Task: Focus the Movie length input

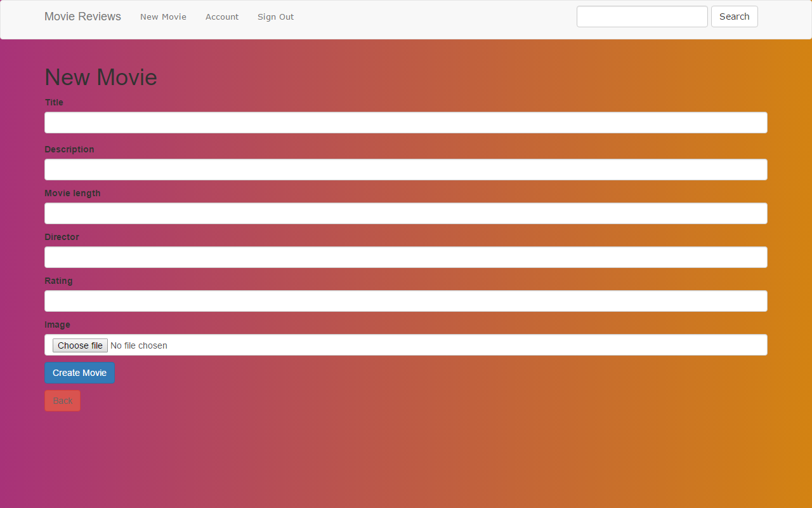Action: click(406, 213)
